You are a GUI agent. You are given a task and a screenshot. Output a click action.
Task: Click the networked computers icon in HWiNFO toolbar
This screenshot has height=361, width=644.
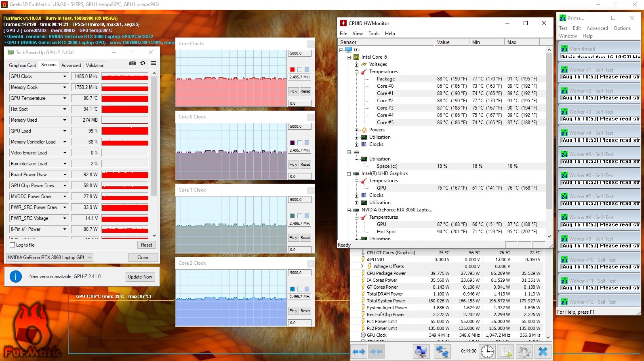coord(442,352)
